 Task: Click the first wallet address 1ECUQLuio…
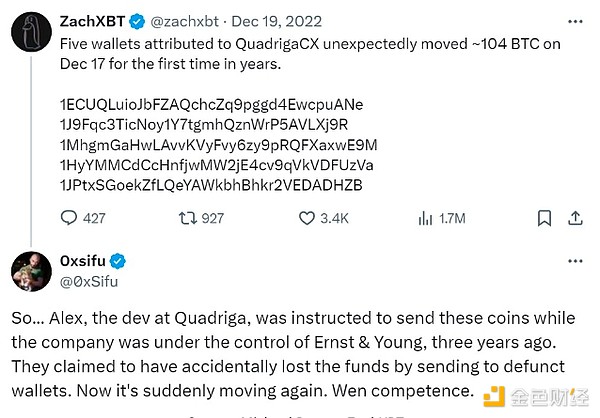[x=212, y=105]
